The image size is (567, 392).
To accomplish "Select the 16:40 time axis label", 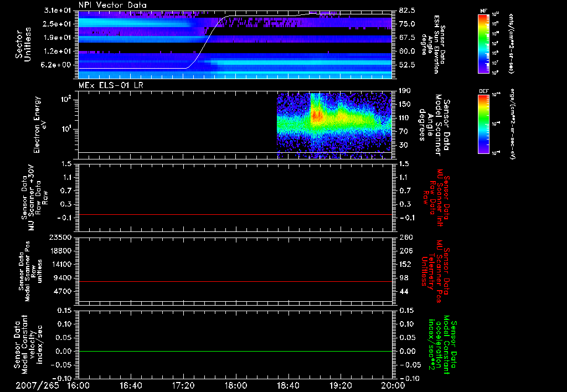I will pos(131,385).
